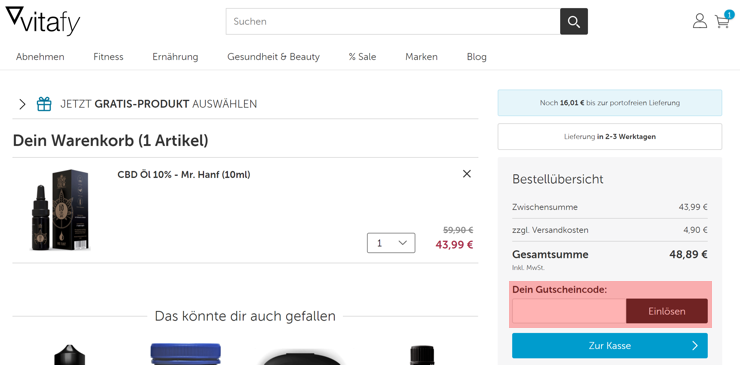Click Das könnte dir auch gefallen heading

point(245,316)
